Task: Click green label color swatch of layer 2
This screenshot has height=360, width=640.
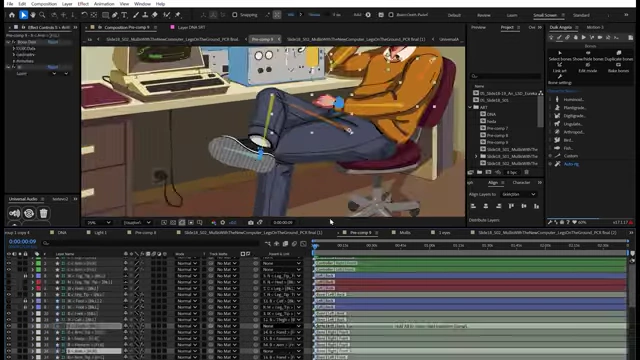Action: tap(38, 263)
